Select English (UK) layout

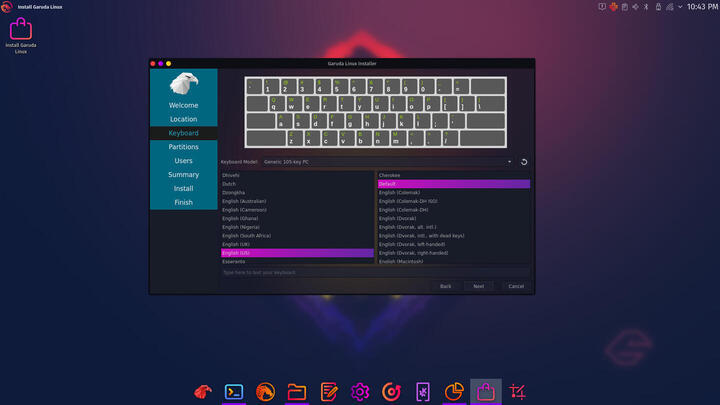(x=298, y=244)
